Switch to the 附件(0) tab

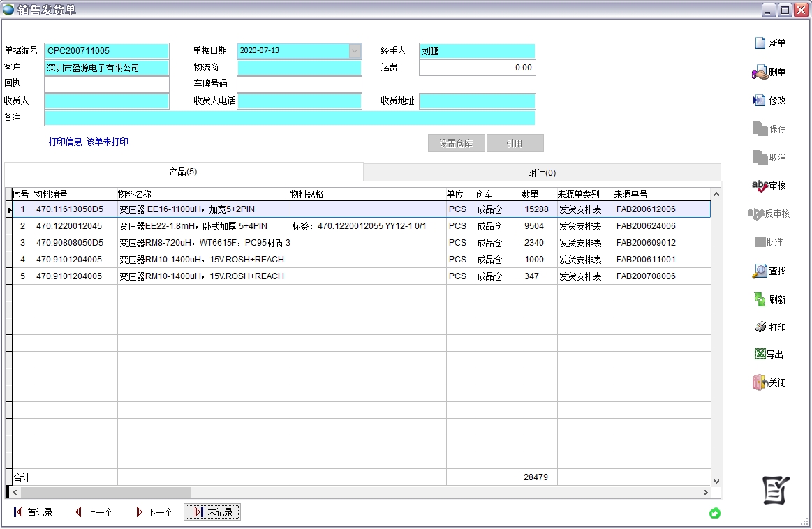pyautogui.click(x=542, y=172)
